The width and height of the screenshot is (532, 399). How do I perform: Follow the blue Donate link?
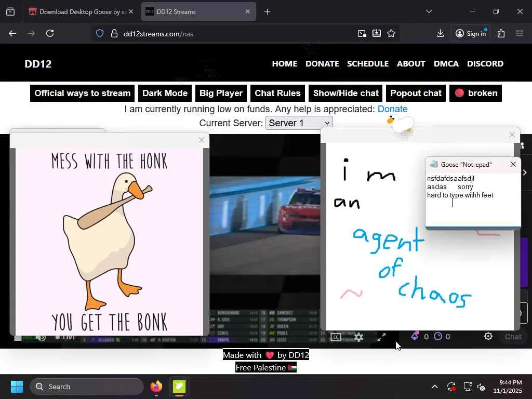(393, 109)
